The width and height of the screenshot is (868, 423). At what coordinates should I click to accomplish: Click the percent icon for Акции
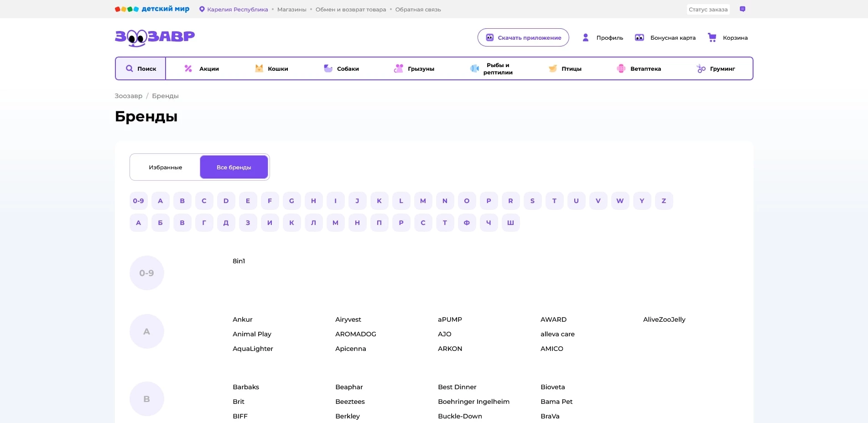pyautogui.click(x=188, y=68)
